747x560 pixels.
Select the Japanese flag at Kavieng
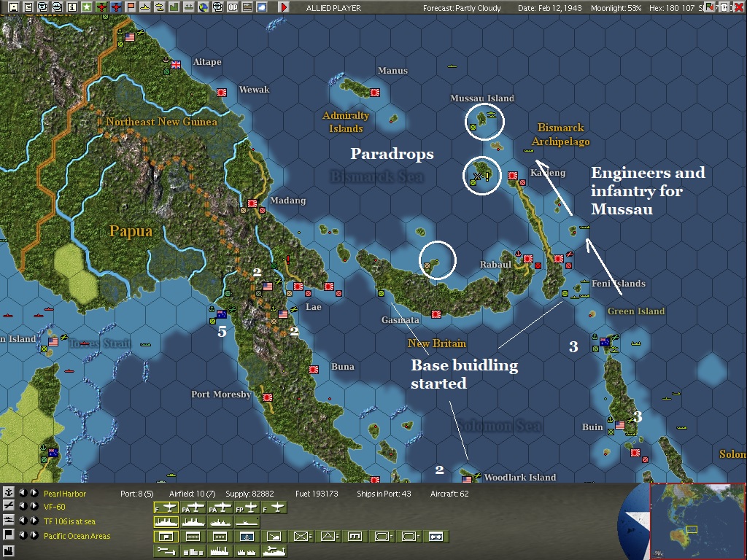pos(513,175)
